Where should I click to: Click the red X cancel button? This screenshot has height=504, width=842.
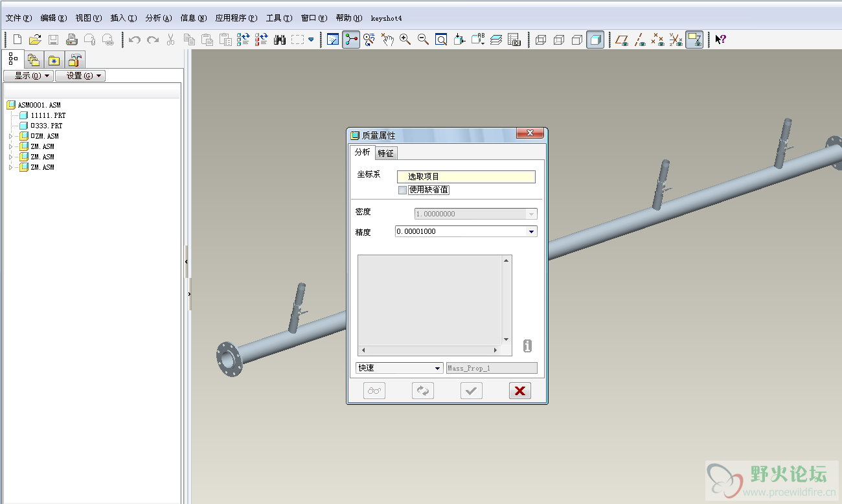(520, 391)
